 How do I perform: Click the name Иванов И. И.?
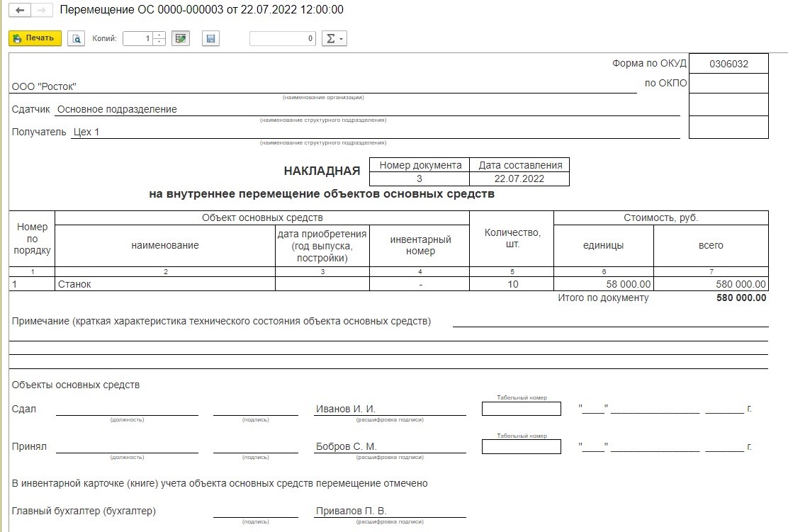[x=346, y=409]
